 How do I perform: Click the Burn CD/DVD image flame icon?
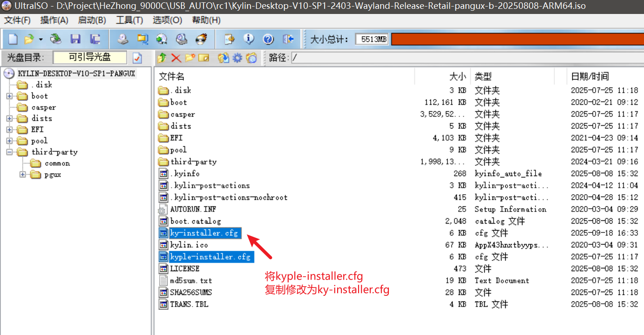201,39
